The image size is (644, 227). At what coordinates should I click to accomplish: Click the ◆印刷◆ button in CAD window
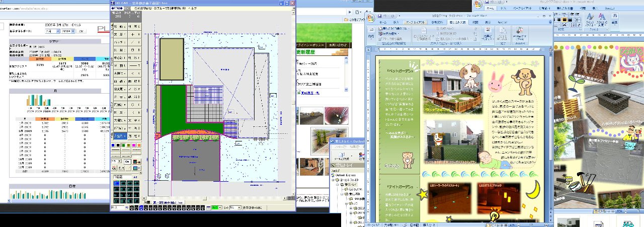116,8
